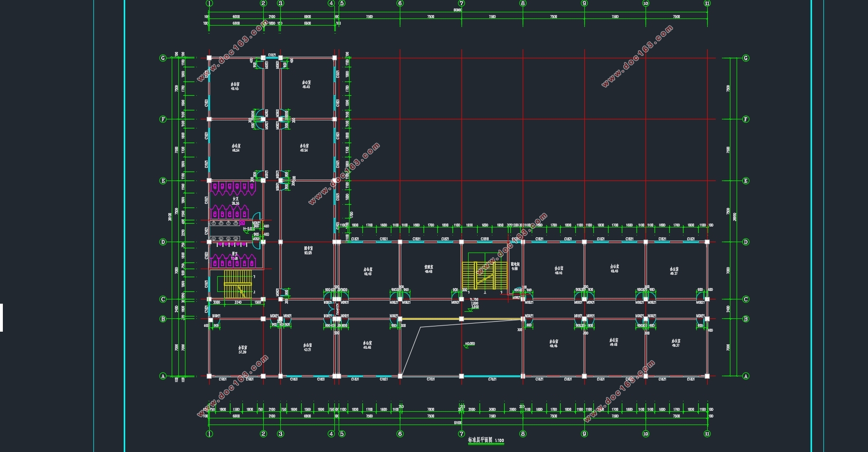Select axis bubble 6 in the top row
868x452 pixels.
coord(400,3)
